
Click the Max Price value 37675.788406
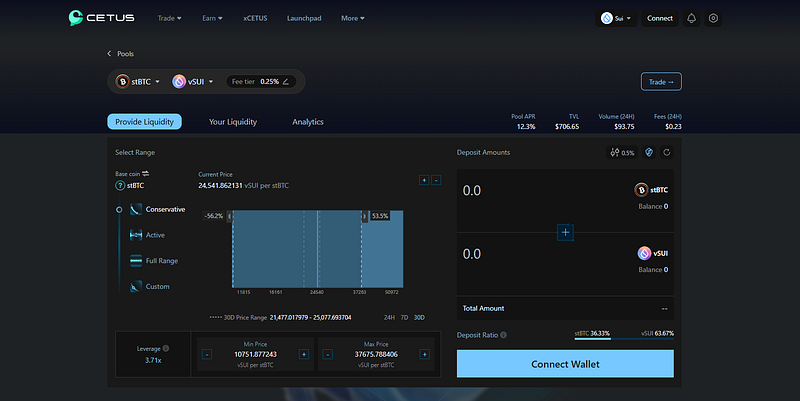coord(376,354)
